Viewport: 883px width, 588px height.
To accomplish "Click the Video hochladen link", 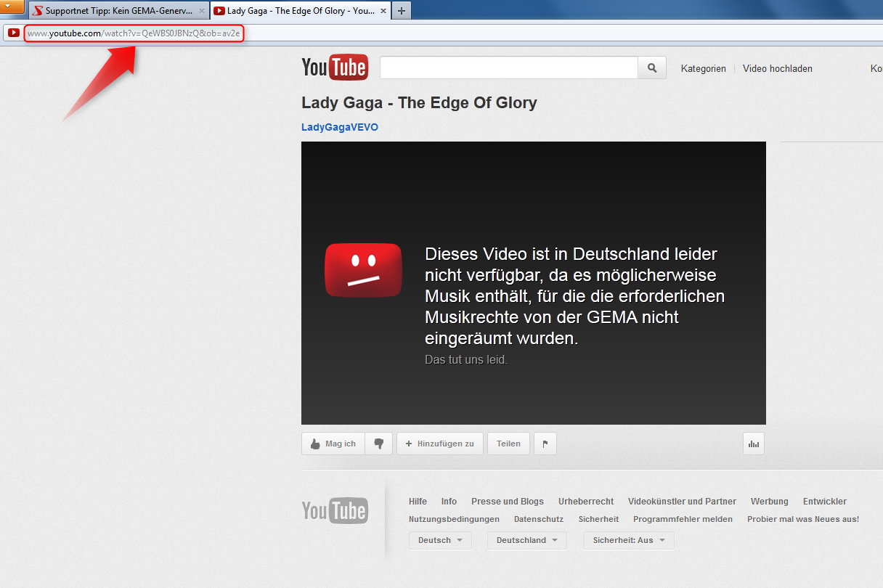I will [777, 69].
